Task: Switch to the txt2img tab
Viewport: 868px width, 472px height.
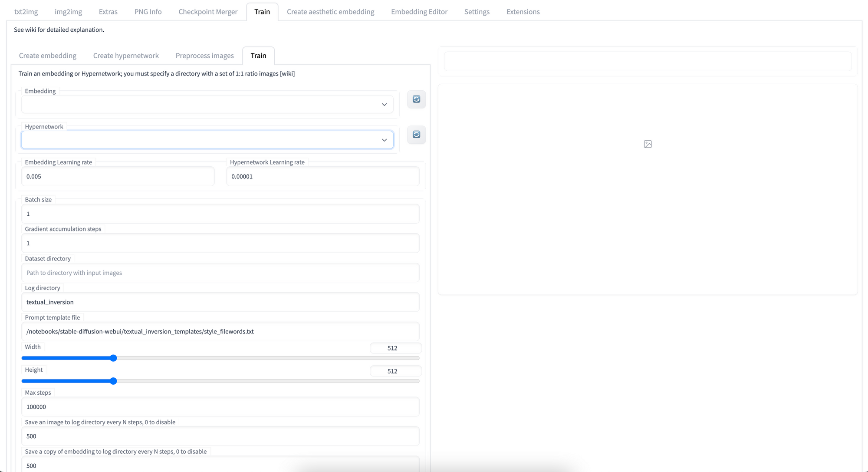Action: [x=26, y=12]
